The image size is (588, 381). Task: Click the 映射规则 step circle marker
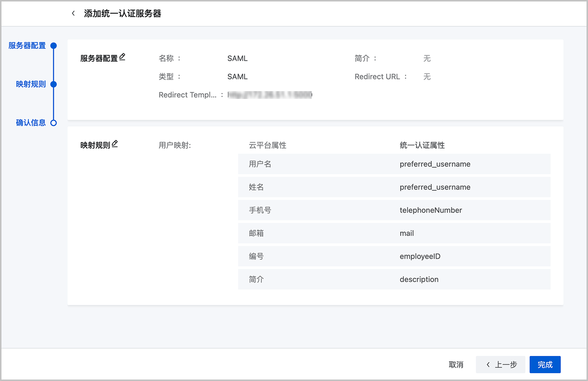click(x=54, y=84)
